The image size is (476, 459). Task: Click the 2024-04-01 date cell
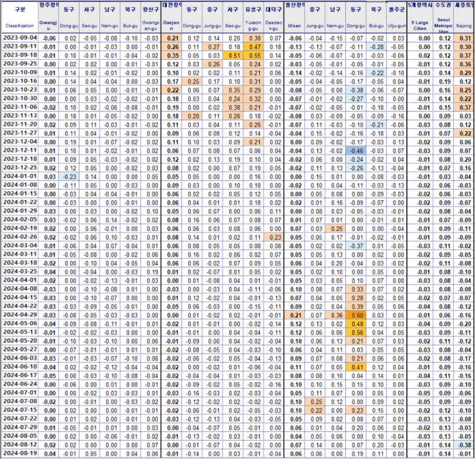click(x=20, y=280)
